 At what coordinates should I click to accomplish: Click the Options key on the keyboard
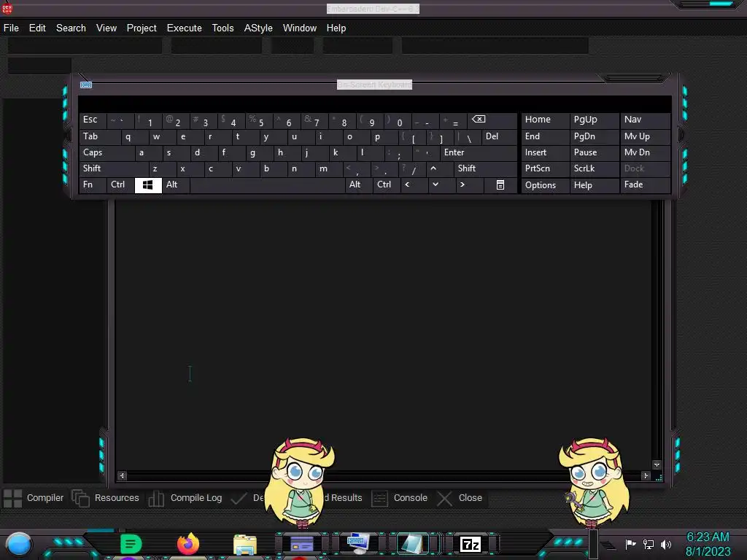[545, 184]
